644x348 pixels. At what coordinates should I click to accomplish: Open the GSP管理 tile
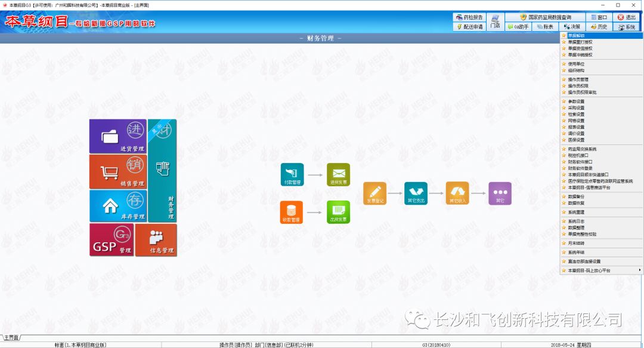112,240
